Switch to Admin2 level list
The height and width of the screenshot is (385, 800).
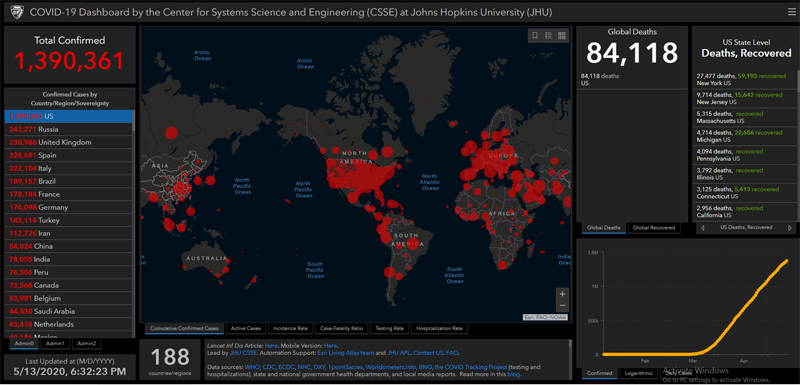(x=86, y=344)
